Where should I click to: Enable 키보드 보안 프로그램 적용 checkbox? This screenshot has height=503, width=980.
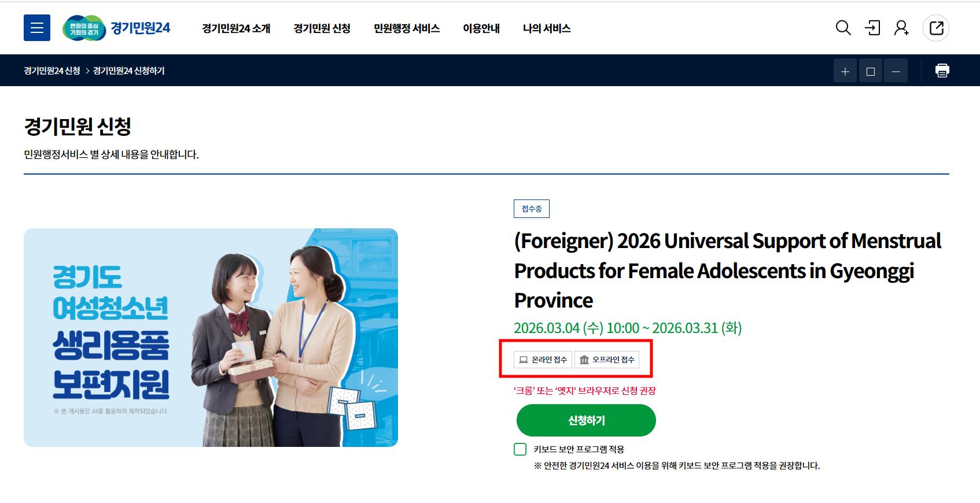click(520, 449)
